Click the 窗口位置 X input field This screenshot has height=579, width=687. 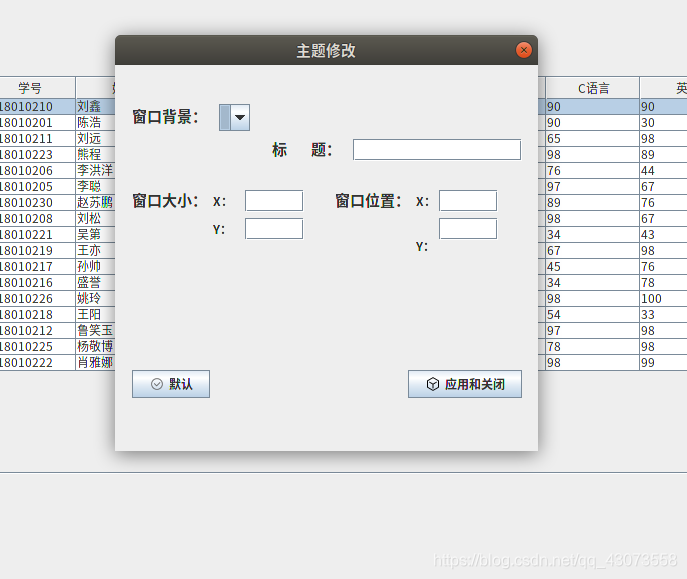[468, 201]
